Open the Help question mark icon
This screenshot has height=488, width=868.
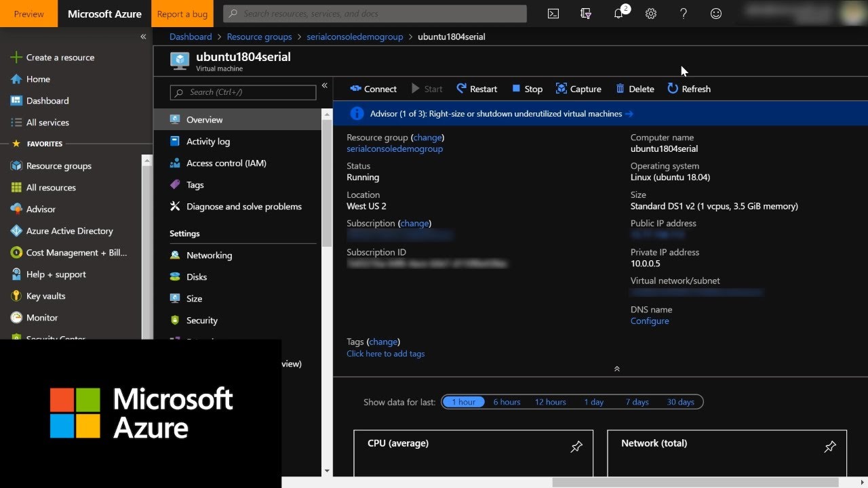pyautogui.click(x=684, y=14)
